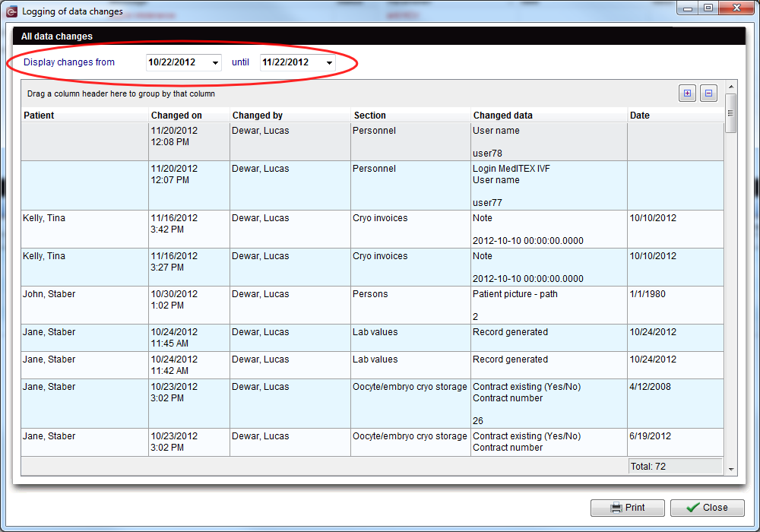Click Kelly, Tina in 3:42 PM row
This screenshot has height=532, width=760.
click(x=44, y=218)
